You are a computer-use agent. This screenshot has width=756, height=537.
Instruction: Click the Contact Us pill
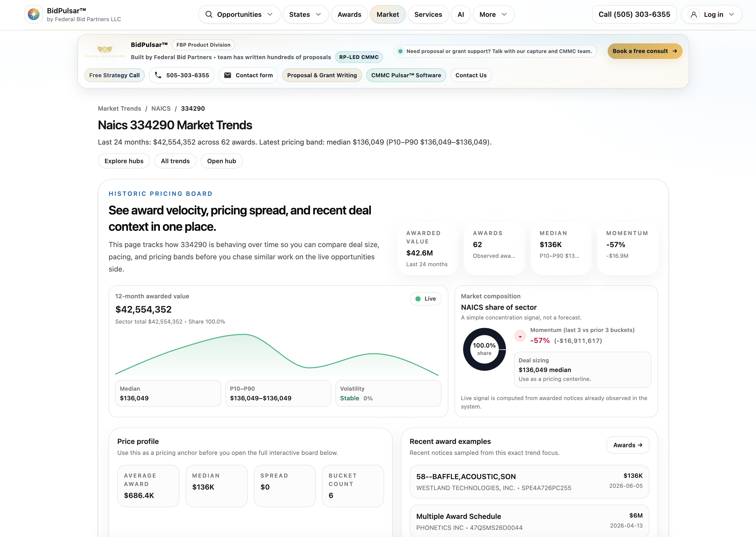point(471,75)
